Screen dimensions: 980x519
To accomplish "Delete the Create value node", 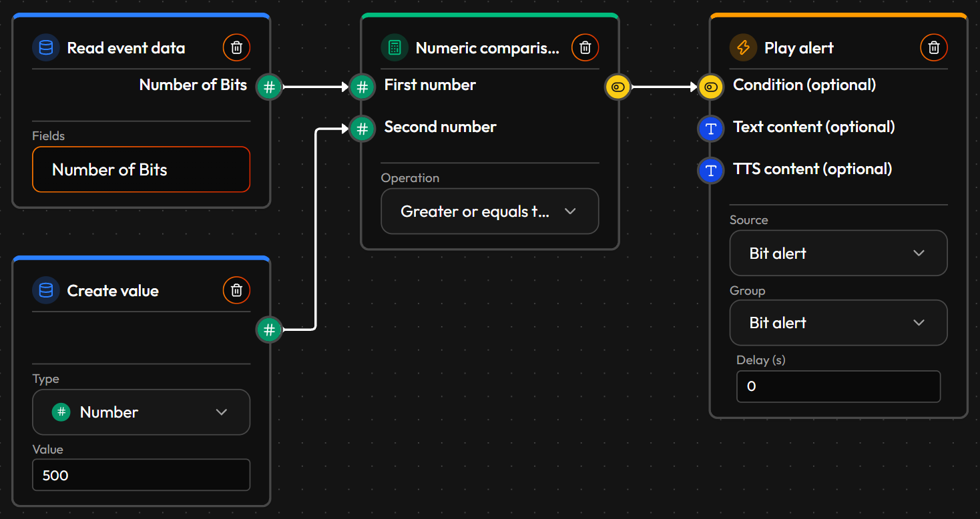I will point(236,290).
